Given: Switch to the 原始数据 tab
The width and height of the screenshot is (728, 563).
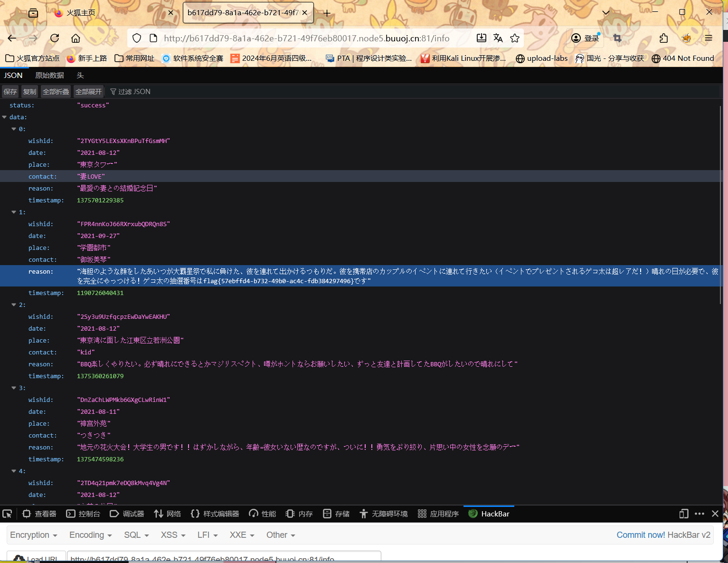Looking at the screenshot, I should (x=49, y=76).
